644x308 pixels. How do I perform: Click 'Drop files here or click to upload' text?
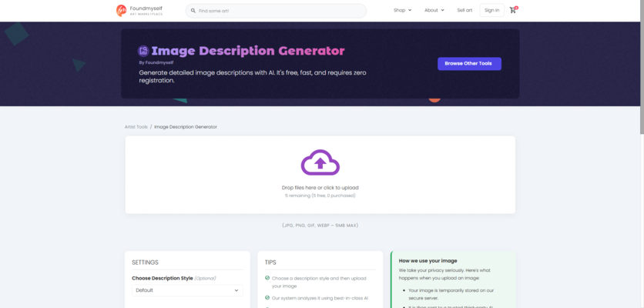(320, 187)
